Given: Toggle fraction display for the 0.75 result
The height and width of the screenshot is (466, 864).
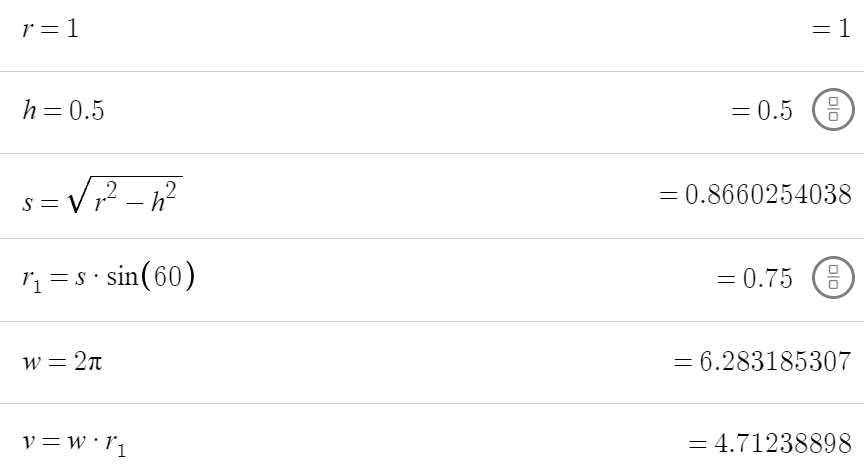Looking at the screenshot, I should (x=833, y=278).
